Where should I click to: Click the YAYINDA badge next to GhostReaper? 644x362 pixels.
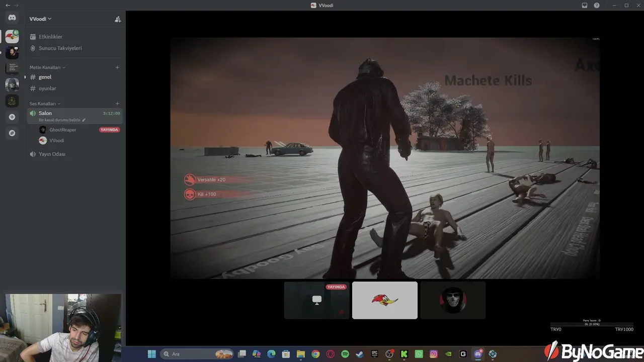pyautogui.click(x=110, y=130)
